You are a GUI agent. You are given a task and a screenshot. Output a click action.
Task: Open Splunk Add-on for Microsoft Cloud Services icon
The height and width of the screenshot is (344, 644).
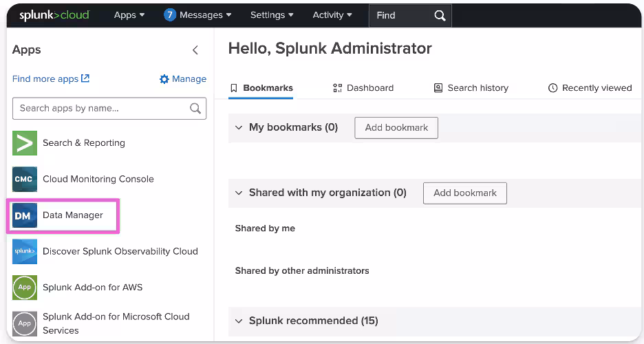point(25,323)
